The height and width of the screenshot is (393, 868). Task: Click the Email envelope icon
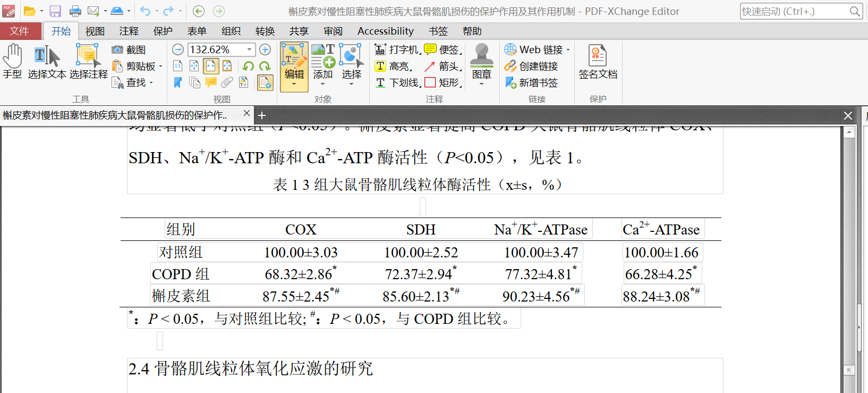[x=93, y=11]
